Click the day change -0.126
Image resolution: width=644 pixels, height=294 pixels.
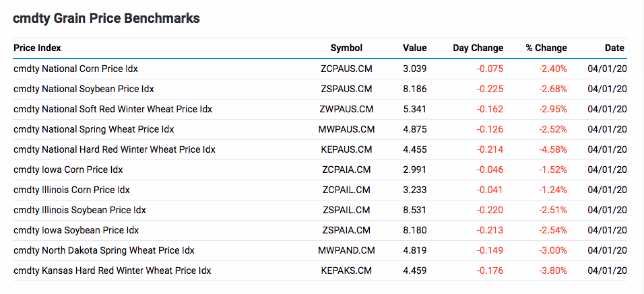click(x=490, y=129)
